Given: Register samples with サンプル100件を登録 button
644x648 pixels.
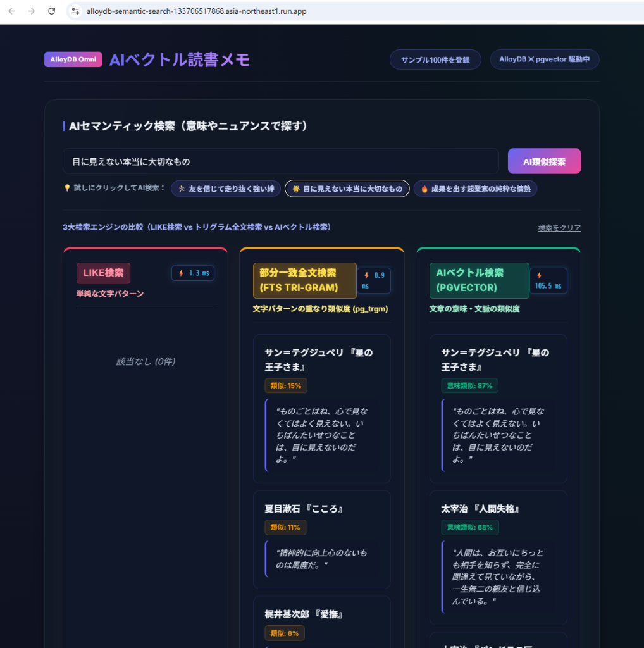Looking at the screenshot, I should (435, 60).
